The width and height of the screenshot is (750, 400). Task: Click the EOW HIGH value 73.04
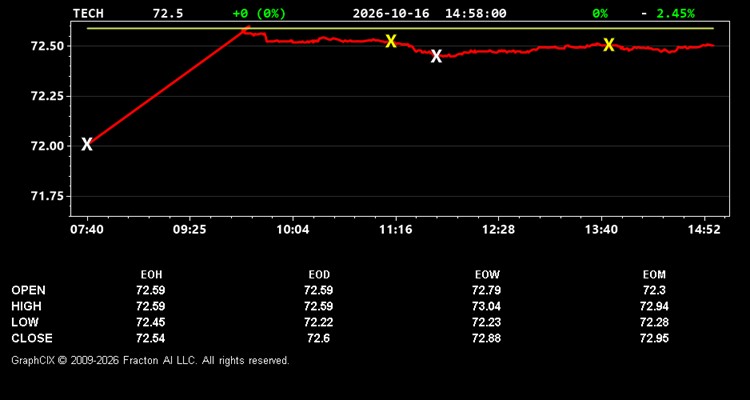(486, 306)
